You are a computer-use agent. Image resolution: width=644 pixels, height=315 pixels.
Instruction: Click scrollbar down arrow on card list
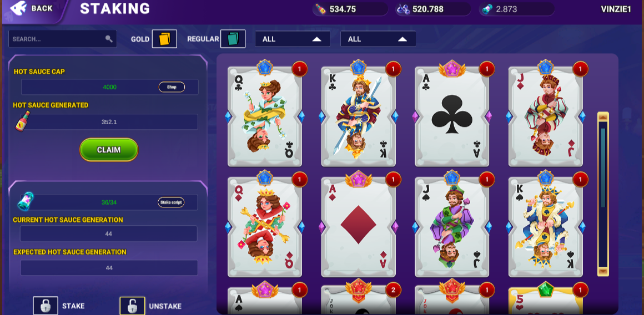pos(603,271)
